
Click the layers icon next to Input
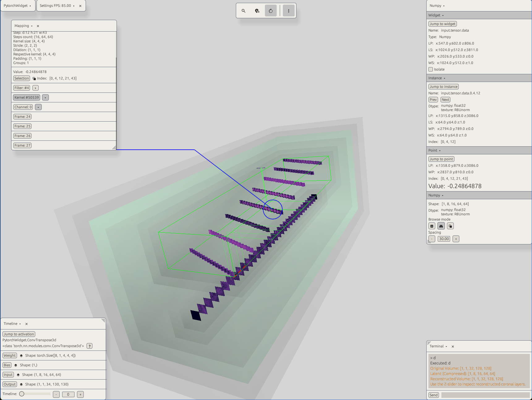(x=18, y=375)
